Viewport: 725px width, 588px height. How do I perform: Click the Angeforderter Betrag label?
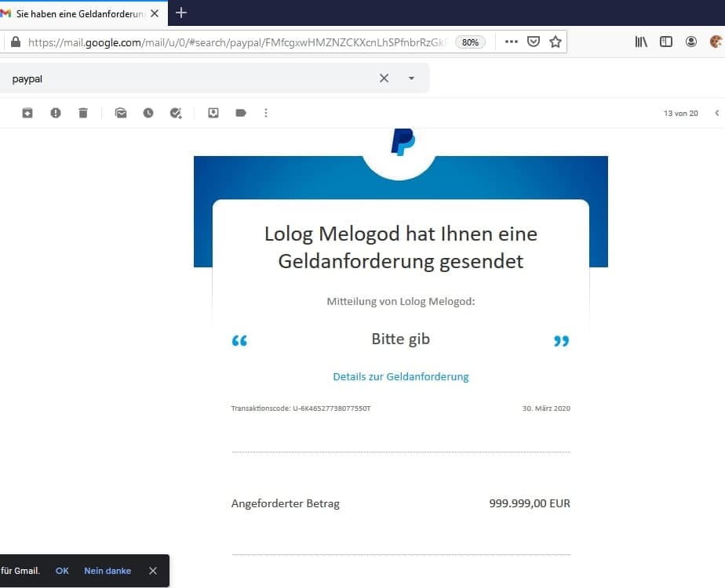[x=286, y=503]
